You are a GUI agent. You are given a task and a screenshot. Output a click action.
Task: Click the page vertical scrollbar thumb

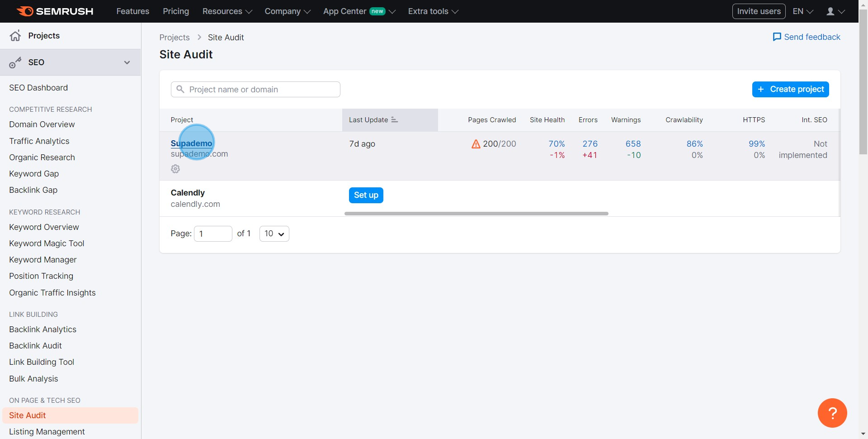click(x=863, y=81)
